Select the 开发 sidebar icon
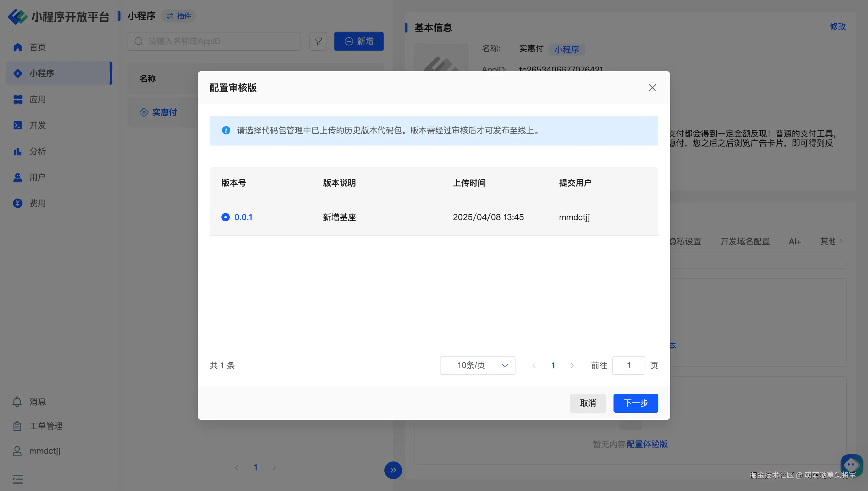This screenshot has width=868, height=491. click(x=17, y=125)
